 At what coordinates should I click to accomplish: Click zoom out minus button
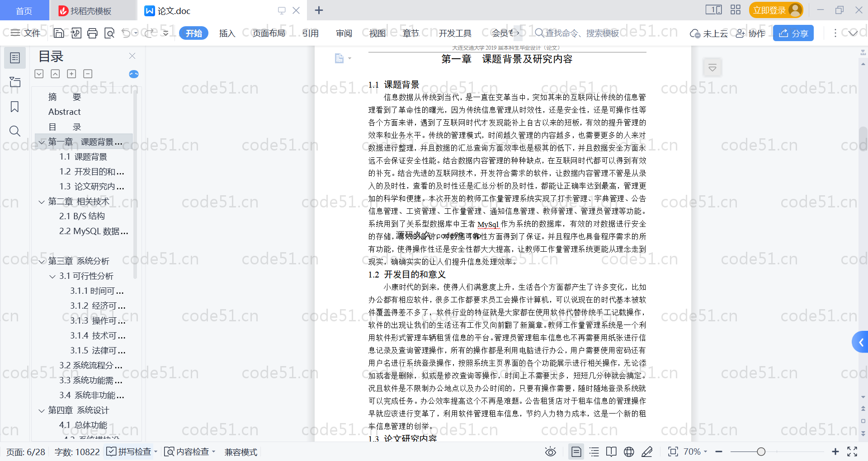click(719, 452)
